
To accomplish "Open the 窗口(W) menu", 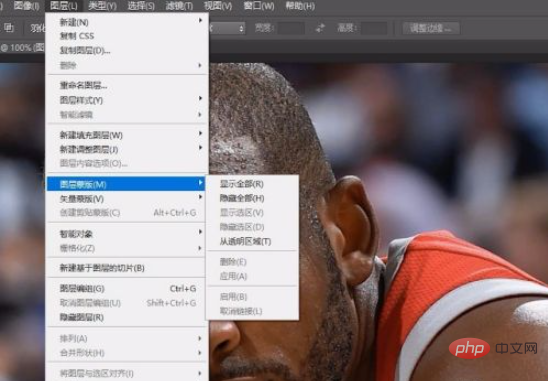I will tap(259, 6).
